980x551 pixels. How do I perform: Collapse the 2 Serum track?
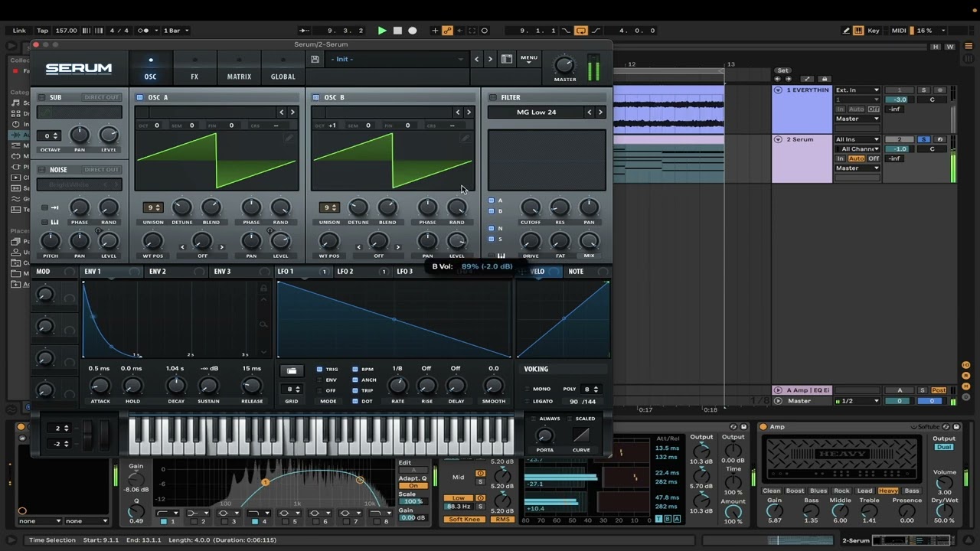pos(778,139)
